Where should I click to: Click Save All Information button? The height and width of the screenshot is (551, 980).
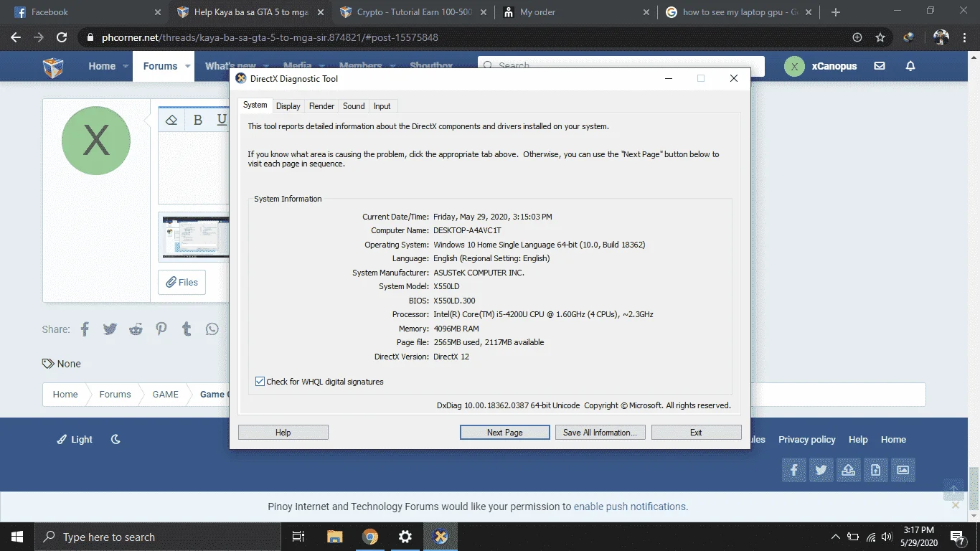coord(600,433)
